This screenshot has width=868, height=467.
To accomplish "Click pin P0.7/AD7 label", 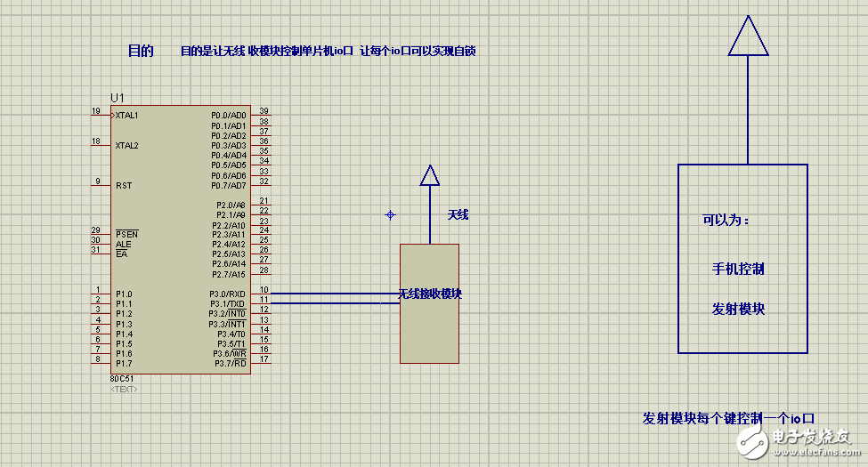I will 229,185.
